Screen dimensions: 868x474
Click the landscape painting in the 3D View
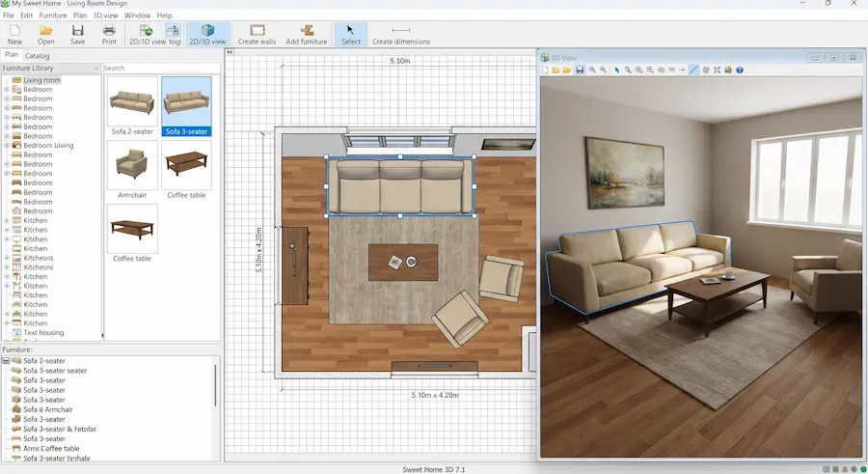(x=625, y=173)
